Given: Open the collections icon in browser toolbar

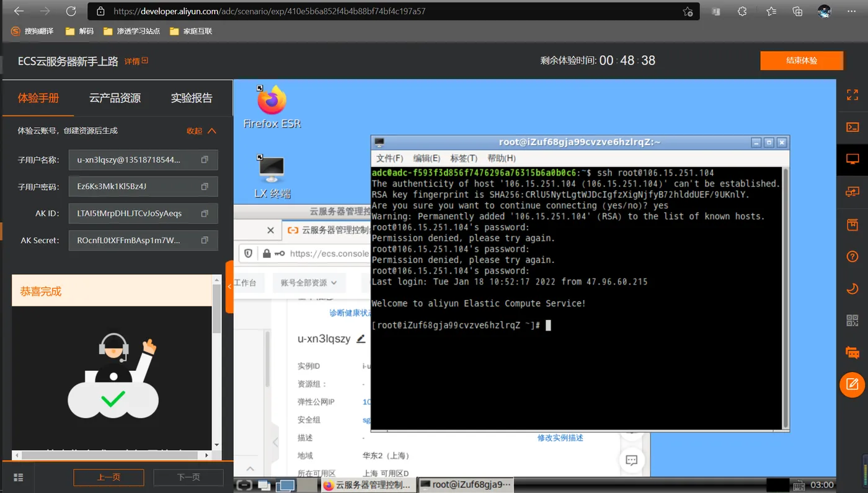Looking at the screenshot, I should pyautogui.click(x=797, y=11).
